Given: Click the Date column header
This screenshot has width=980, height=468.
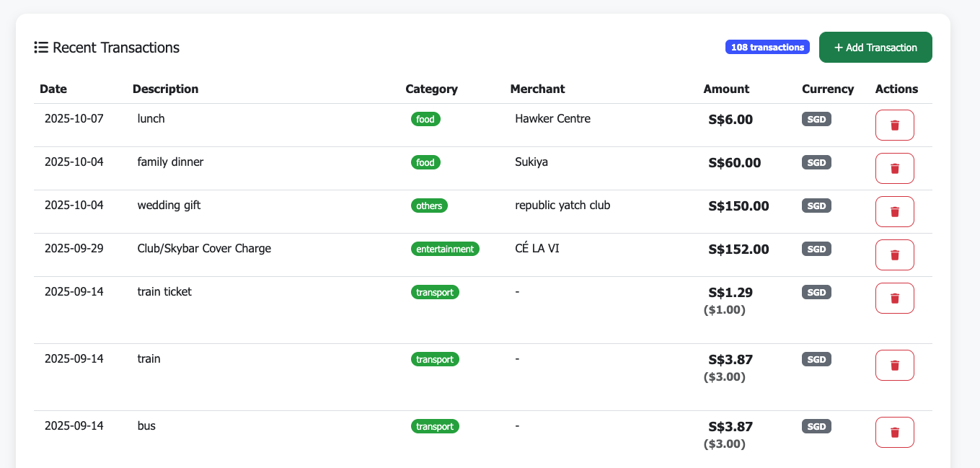Looking at the screenshot, I should click(53, 89).
